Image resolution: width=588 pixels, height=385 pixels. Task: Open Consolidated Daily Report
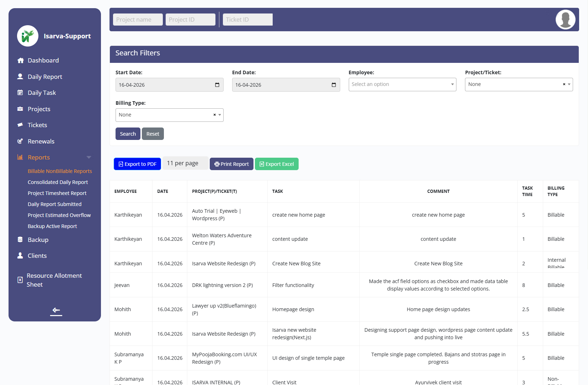point(58,182)
